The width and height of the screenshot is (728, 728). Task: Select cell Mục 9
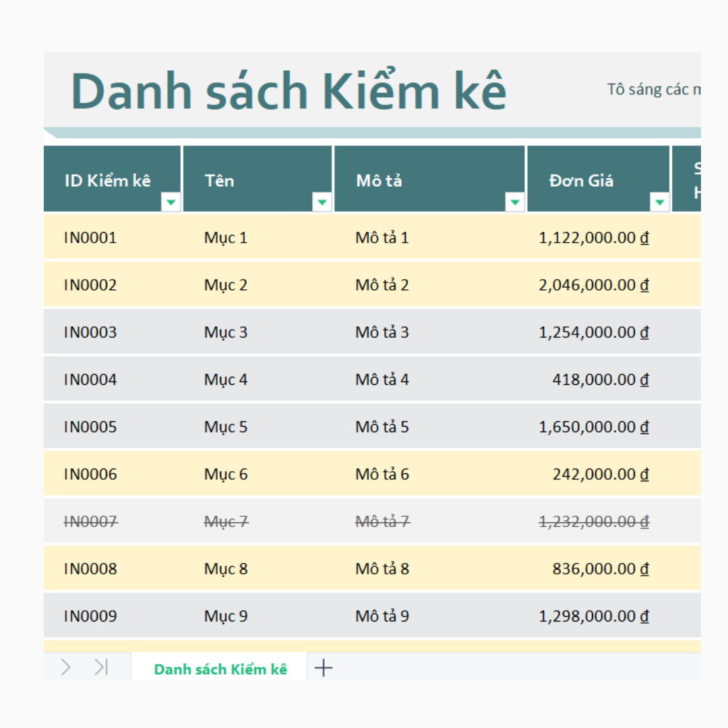click(257, 616)
